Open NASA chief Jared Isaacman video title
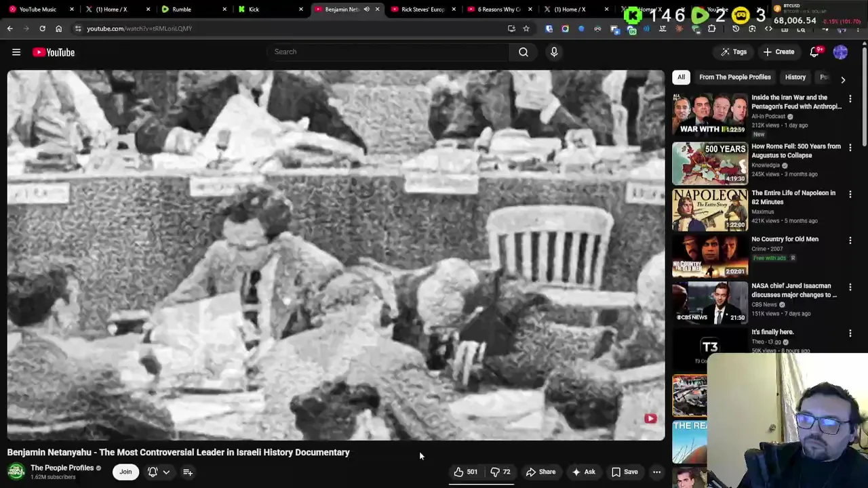Screen dimensions: 868x488 [x=794, y=290]
